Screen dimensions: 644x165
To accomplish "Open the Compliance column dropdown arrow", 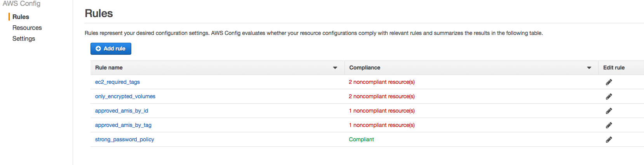I will pyautogui.click(x=589, y=68).
